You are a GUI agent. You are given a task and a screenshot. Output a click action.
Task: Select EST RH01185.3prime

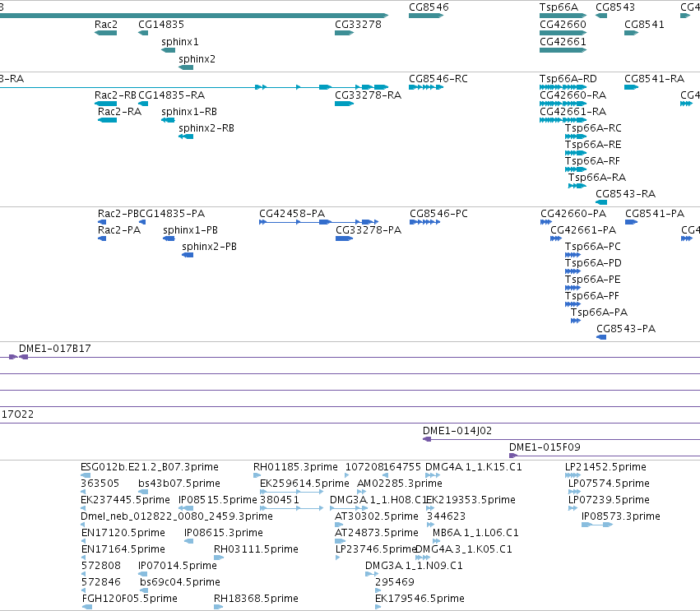(x=257, y=475)
